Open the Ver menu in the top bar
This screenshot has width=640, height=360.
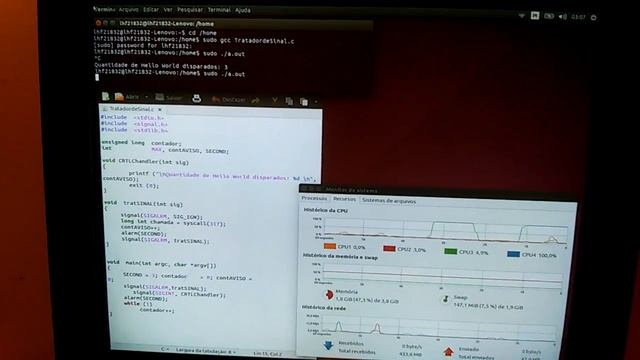168,9
